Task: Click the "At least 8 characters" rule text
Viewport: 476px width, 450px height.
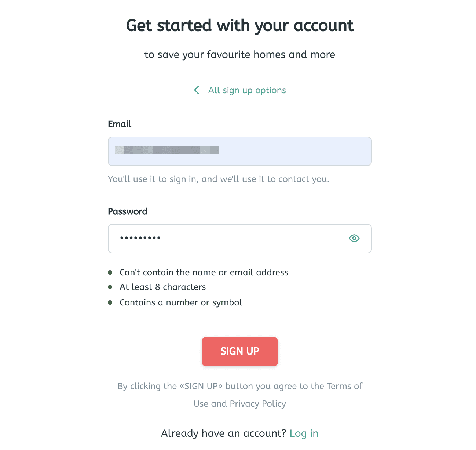Action: pyautogui.click(x=162, y=287)
